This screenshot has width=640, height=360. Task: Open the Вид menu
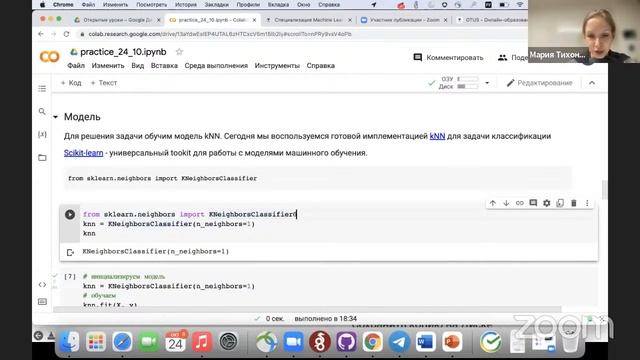click(x=138, y=66)
